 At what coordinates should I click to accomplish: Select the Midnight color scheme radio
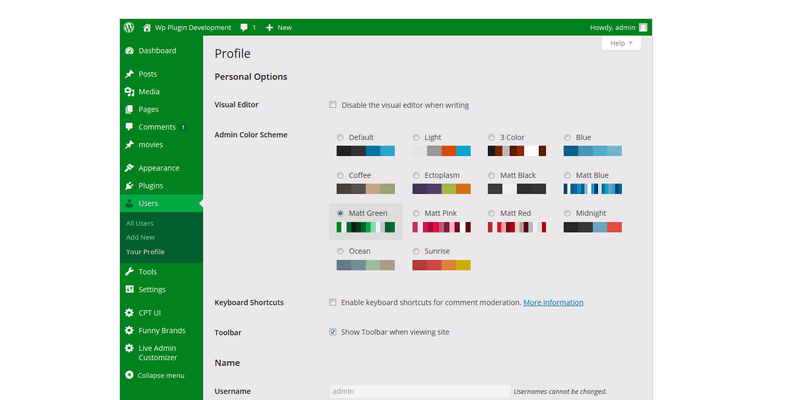[x=568, y=213]
